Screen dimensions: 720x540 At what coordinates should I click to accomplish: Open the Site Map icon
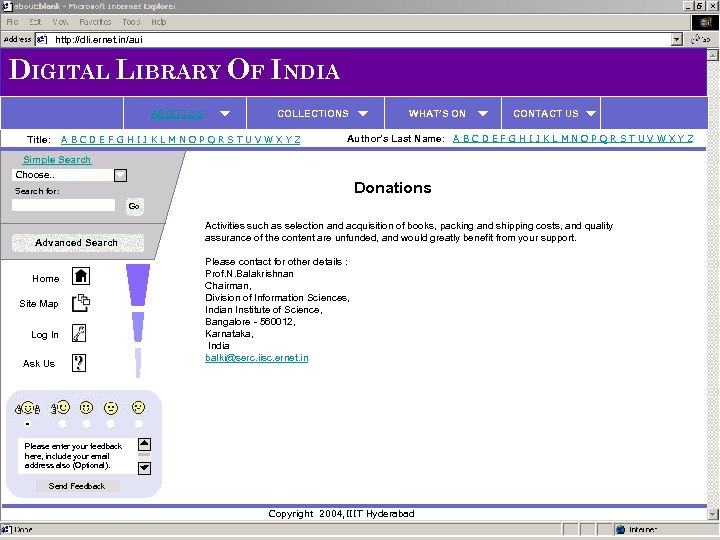[81, 303]
